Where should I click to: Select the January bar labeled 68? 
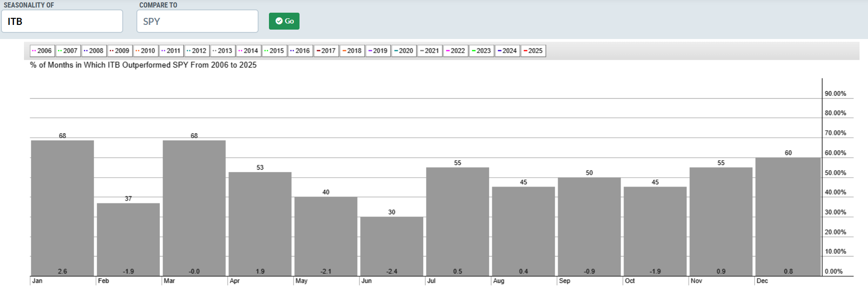63,208
